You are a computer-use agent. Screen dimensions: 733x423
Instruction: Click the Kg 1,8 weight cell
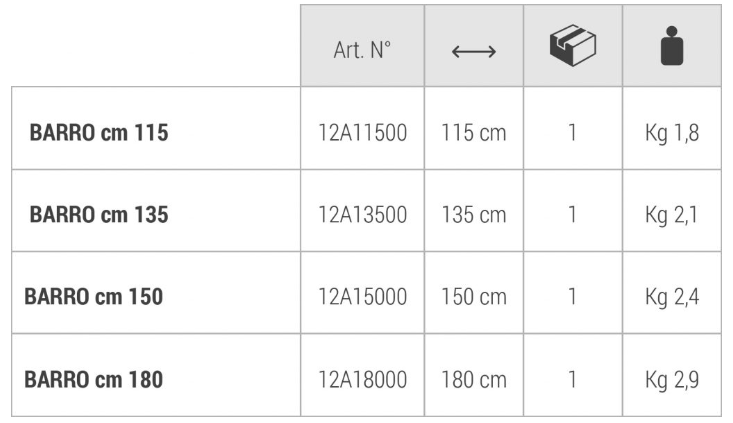[672, 133]
